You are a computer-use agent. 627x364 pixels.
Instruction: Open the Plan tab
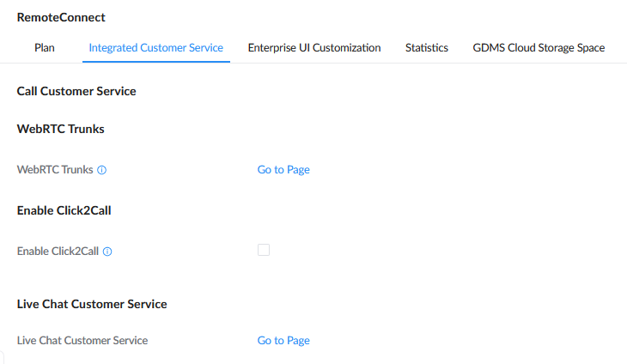pyautogui.click(x=45, y=48)
